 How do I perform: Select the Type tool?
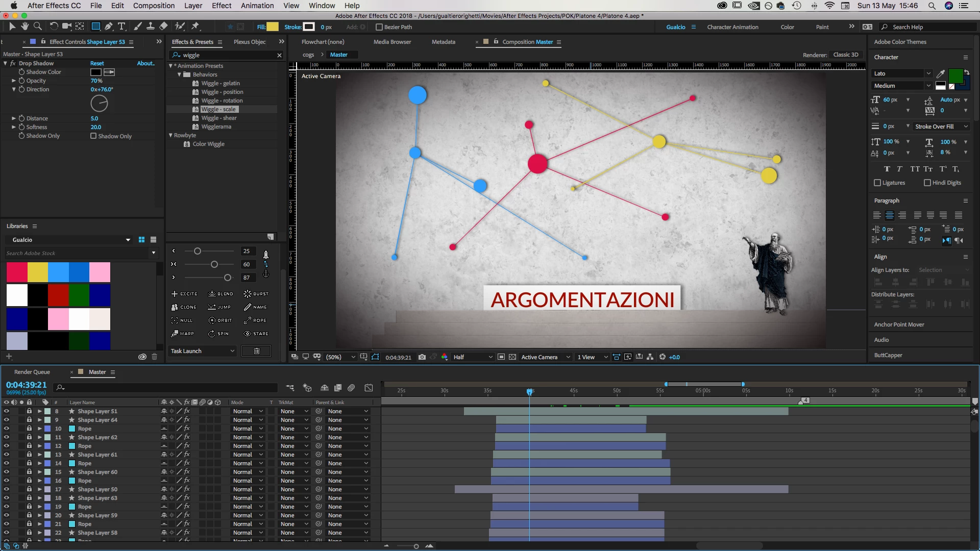click(x=121, y=27)
